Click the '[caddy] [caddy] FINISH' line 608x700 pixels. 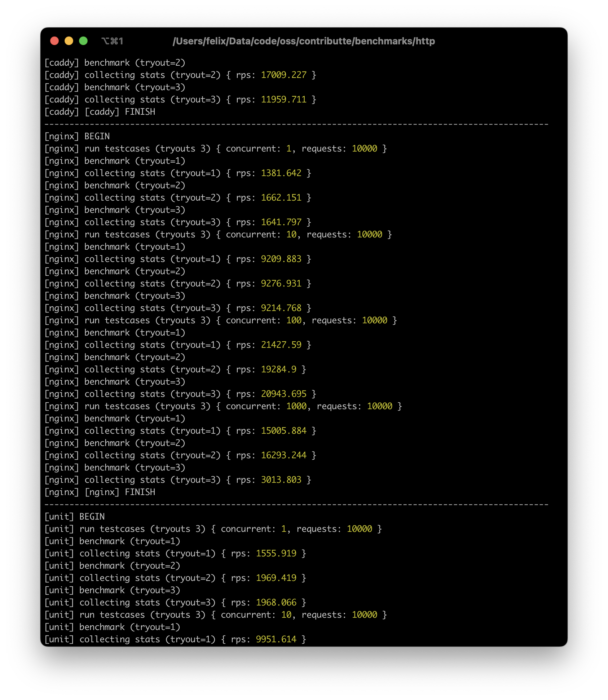click(x=100, y=112)
